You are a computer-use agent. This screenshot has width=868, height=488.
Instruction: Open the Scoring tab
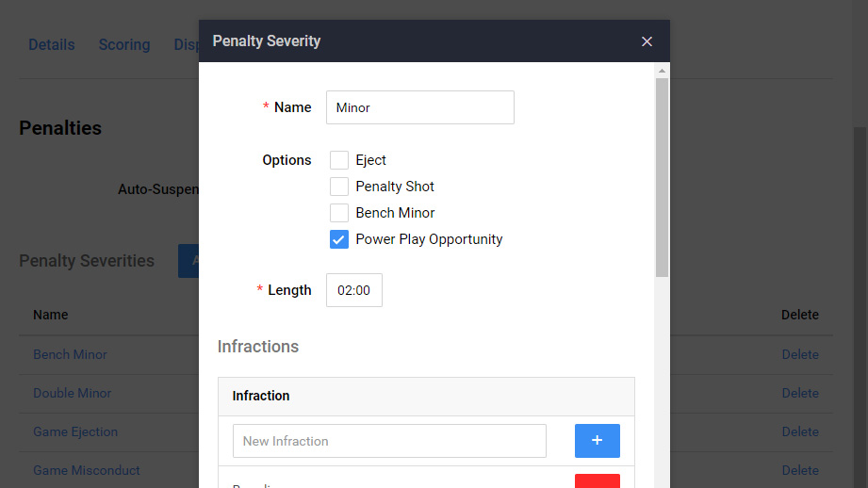coord(124,45)
